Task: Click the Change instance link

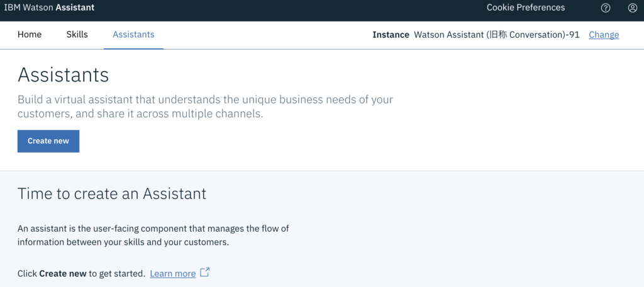Action: tap(604, 35)
